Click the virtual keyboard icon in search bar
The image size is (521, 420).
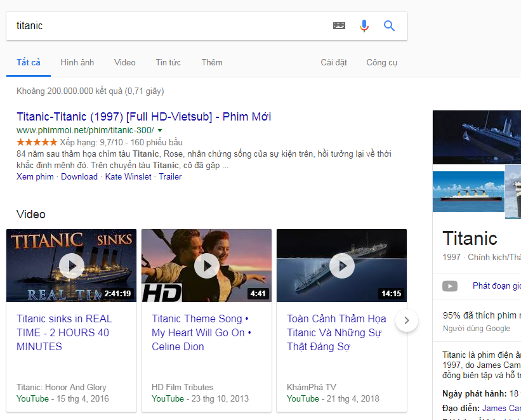339,26
